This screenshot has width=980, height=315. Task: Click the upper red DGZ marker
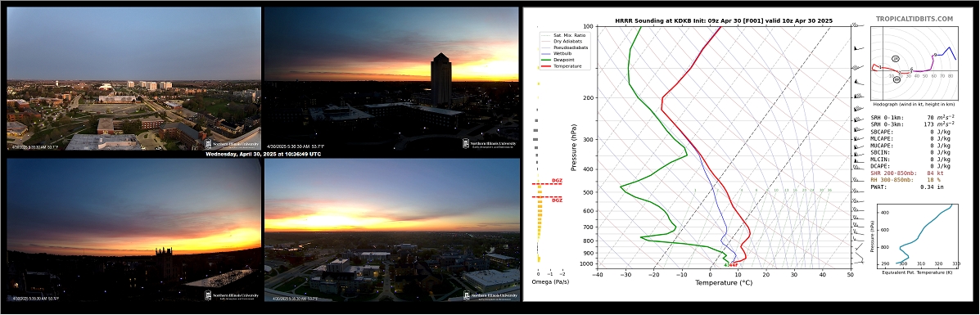coord(546,183)
